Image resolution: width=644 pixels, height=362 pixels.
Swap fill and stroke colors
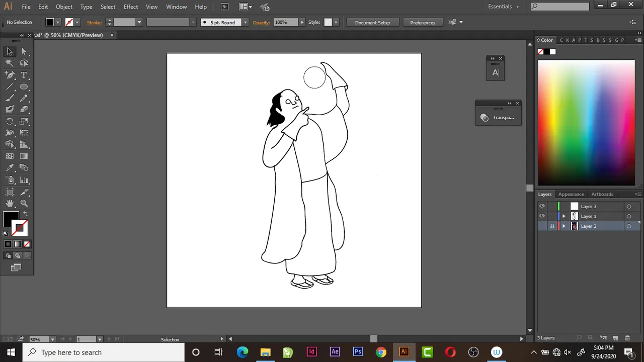pyautogui.click(x=26, y=214)
